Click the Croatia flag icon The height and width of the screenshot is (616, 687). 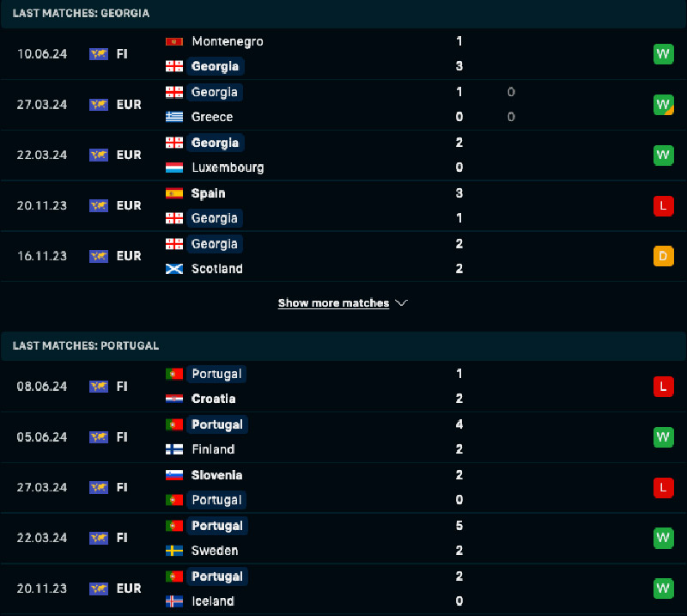(173, 399)
